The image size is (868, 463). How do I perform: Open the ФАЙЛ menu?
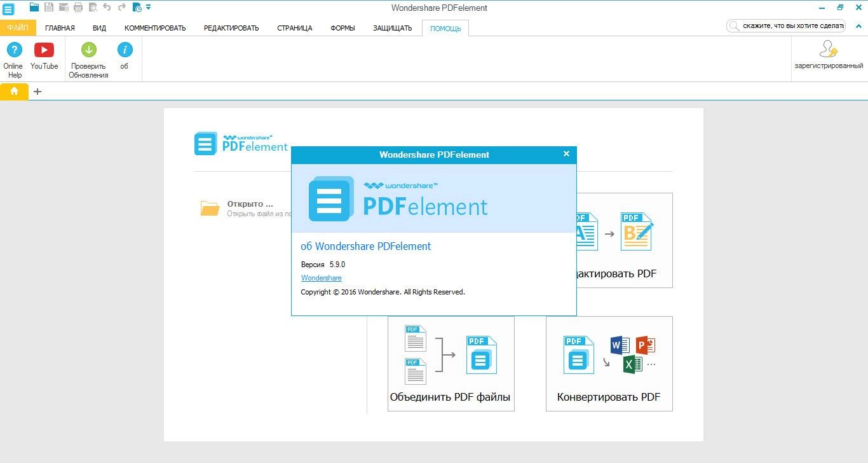(18, 28)
